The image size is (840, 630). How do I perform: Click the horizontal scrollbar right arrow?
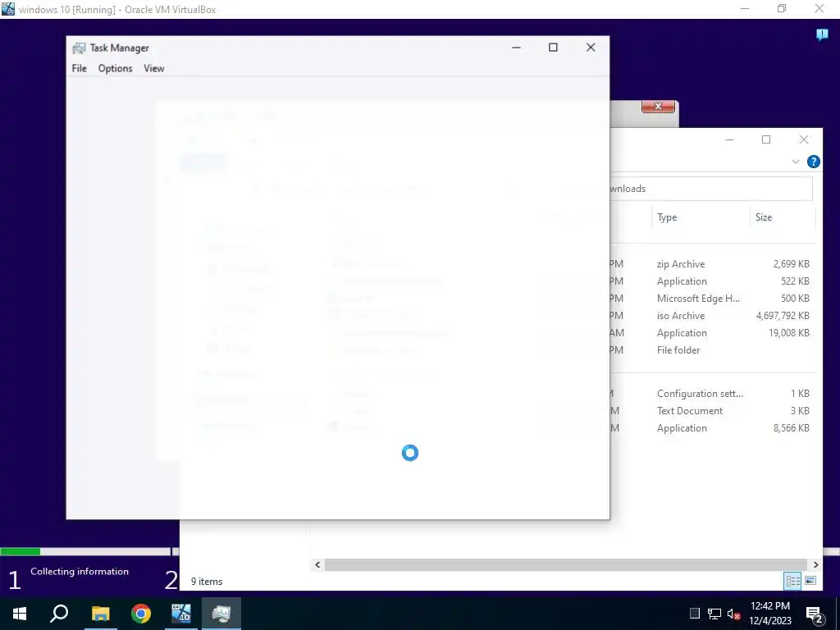click(815, 564)
